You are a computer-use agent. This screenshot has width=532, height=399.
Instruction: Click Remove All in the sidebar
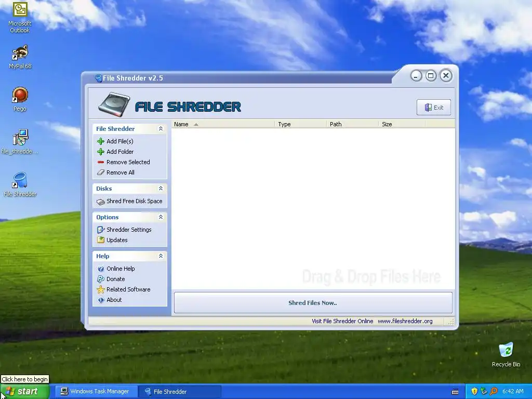pos(121,172)
